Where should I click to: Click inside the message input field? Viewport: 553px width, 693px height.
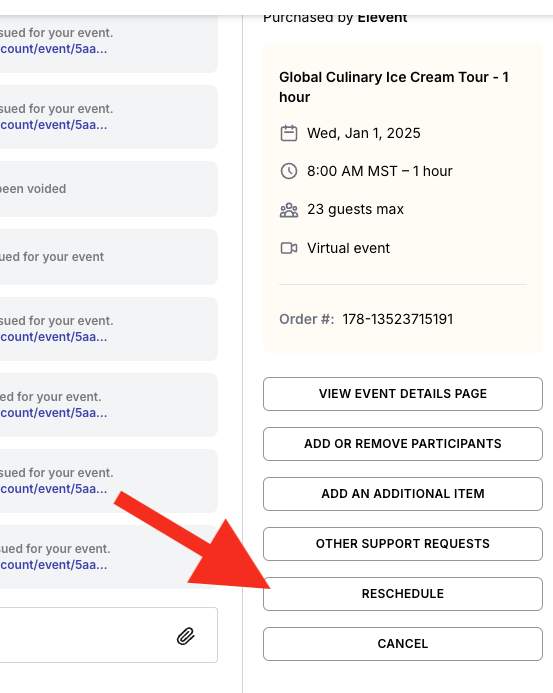(x=88, y=635)
